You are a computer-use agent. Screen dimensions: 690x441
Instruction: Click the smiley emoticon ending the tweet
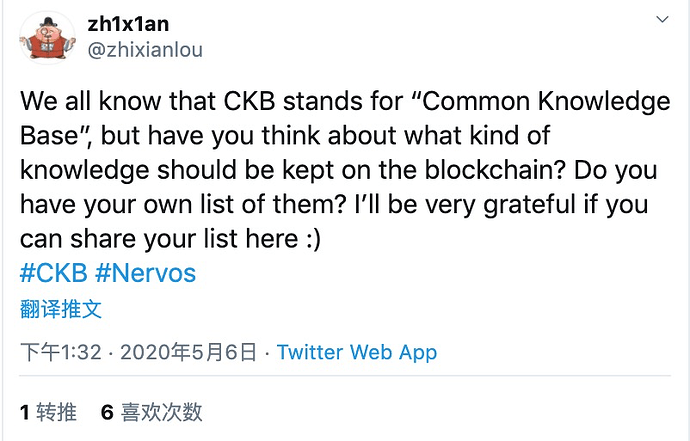[x=313, y=239]
